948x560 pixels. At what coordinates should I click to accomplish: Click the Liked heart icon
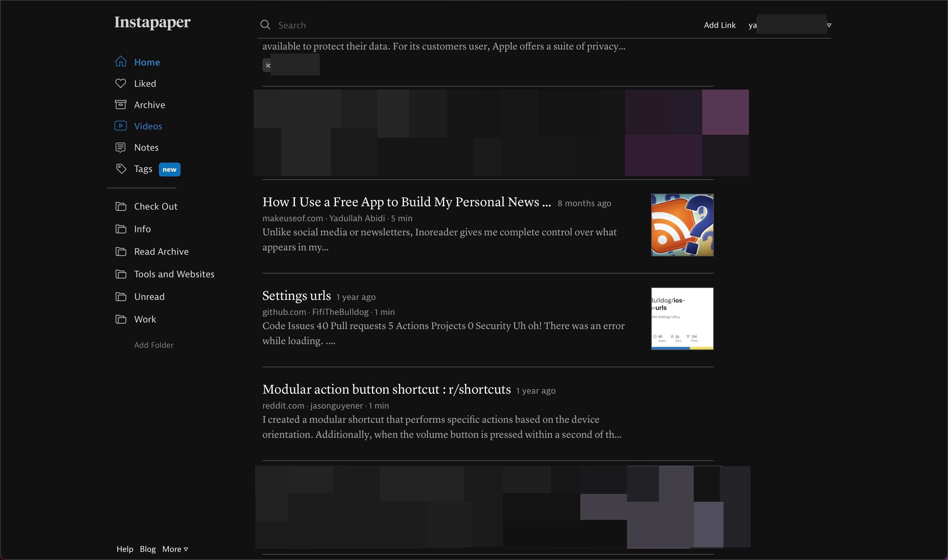[x=120, y=83]
